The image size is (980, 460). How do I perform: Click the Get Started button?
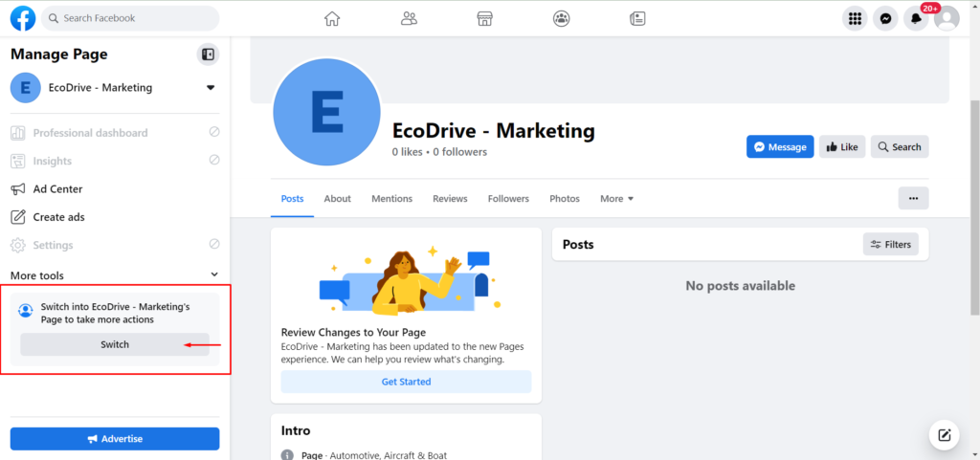(406, 382)
